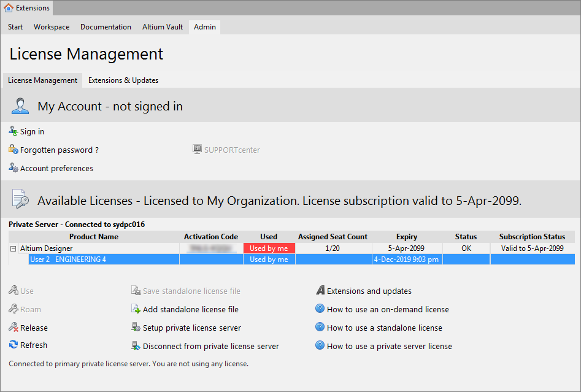Open How to use an on-demand license
The image size is (581, 392).
[x=388, y=309]
